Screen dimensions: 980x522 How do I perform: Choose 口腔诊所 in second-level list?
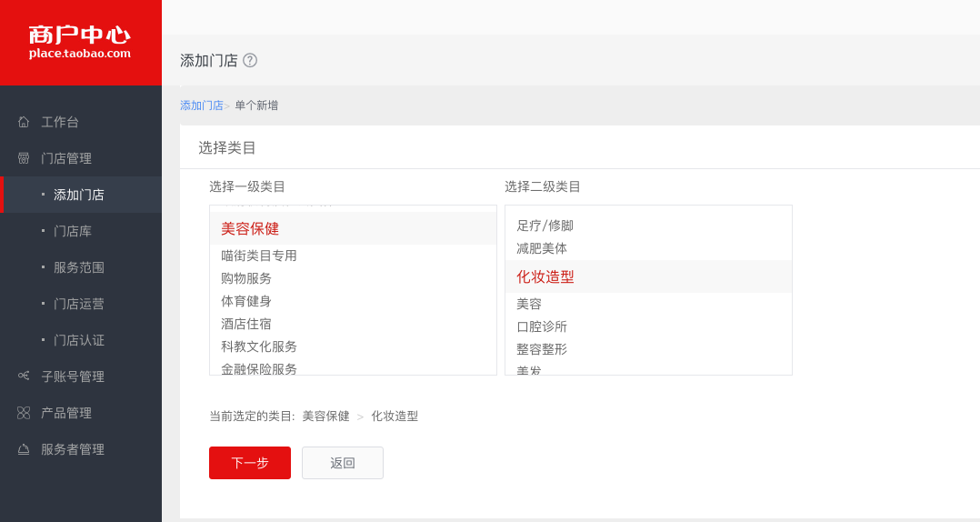[542, 326]
